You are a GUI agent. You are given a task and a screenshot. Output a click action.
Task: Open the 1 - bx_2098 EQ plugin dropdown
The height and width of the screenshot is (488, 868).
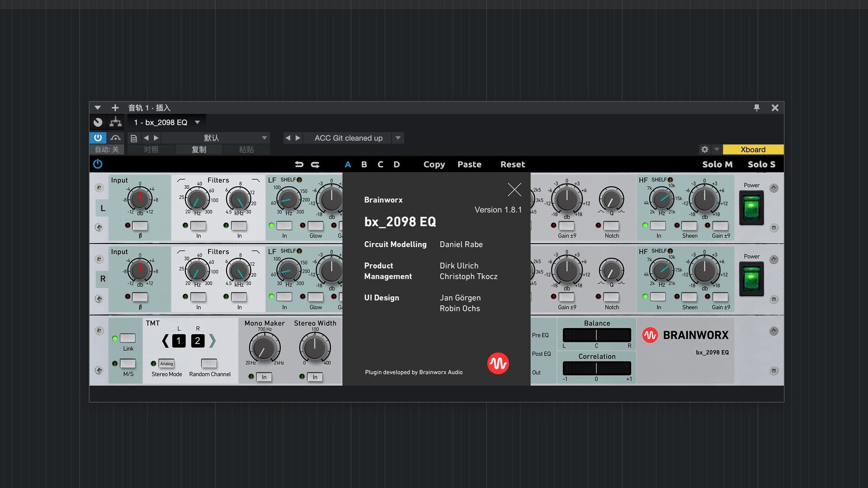197,122
